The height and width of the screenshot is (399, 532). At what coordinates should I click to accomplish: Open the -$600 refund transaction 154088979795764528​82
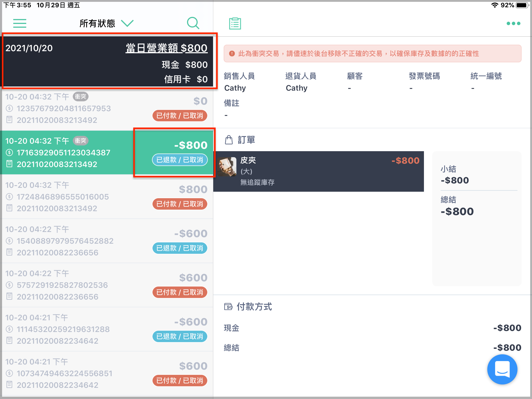[x=107, y=241]
